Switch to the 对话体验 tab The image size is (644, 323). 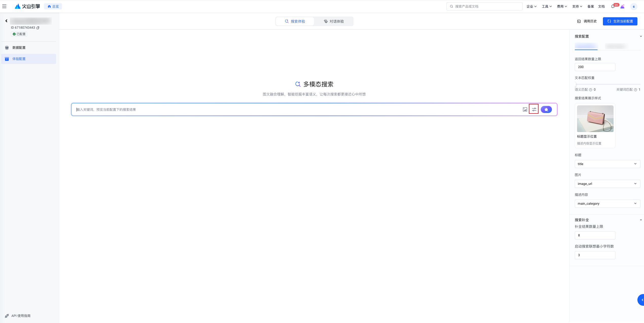click(334, 21)
